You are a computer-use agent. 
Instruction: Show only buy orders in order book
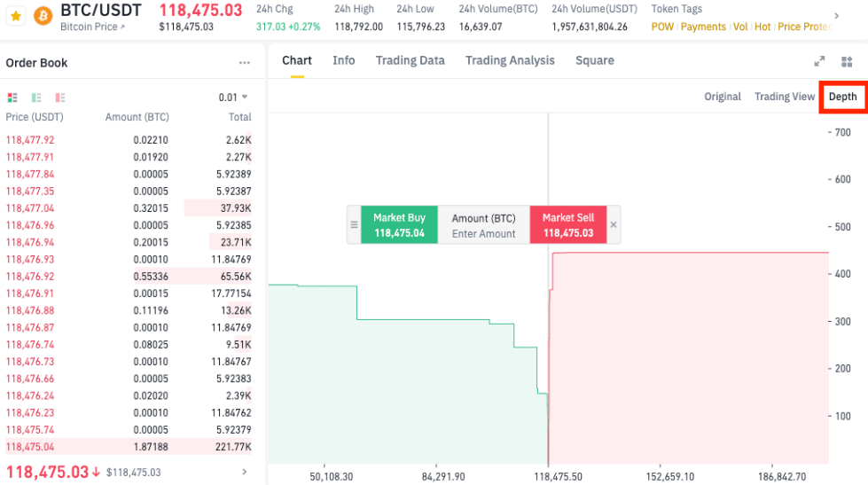click(x=36, y=98)
